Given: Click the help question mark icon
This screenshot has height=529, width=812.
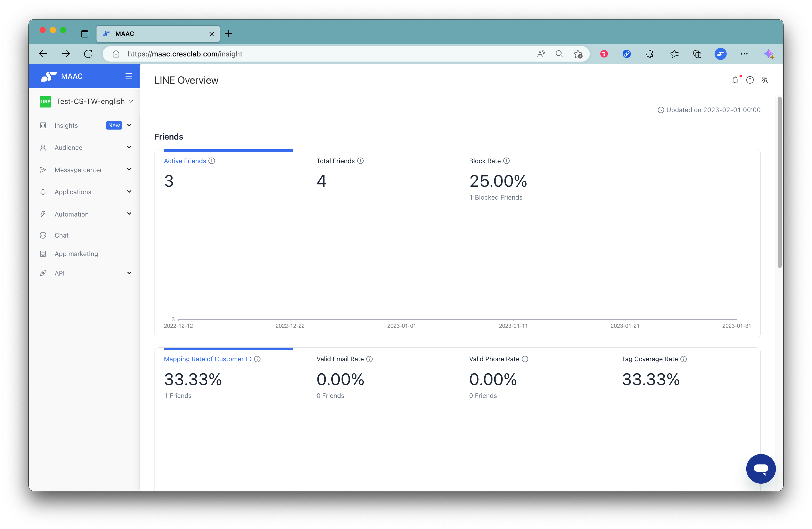Looking at the screenshot, I should 750,80.
